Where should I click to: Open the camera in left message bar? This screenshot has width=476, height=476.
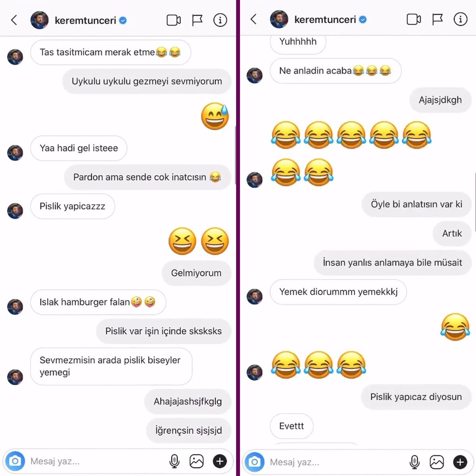coord(15,461)
